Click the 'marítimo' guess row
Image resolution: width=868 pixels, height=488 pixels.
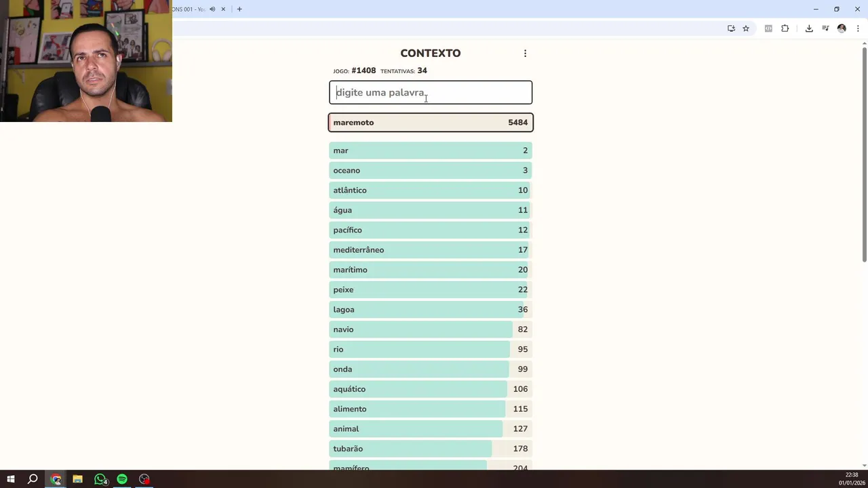point(431,270)
